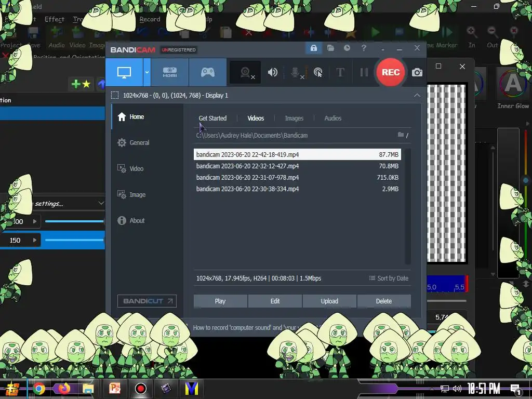
Task: Click folder icon beside output path
Action: pyautogui.click(x=401, y=135)
